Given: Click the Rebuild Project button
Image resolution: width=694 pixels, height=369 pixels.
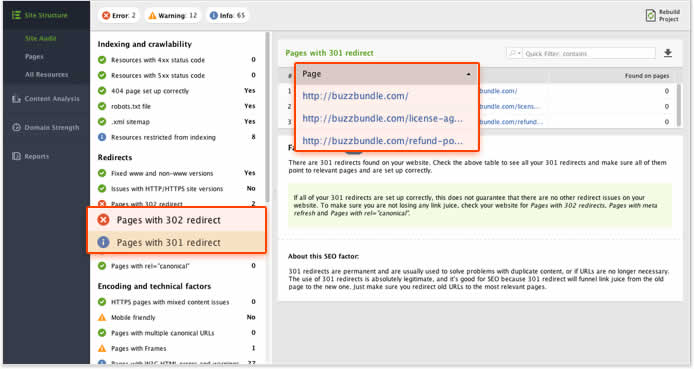Looking at the screenshot, I should (663, 15).
